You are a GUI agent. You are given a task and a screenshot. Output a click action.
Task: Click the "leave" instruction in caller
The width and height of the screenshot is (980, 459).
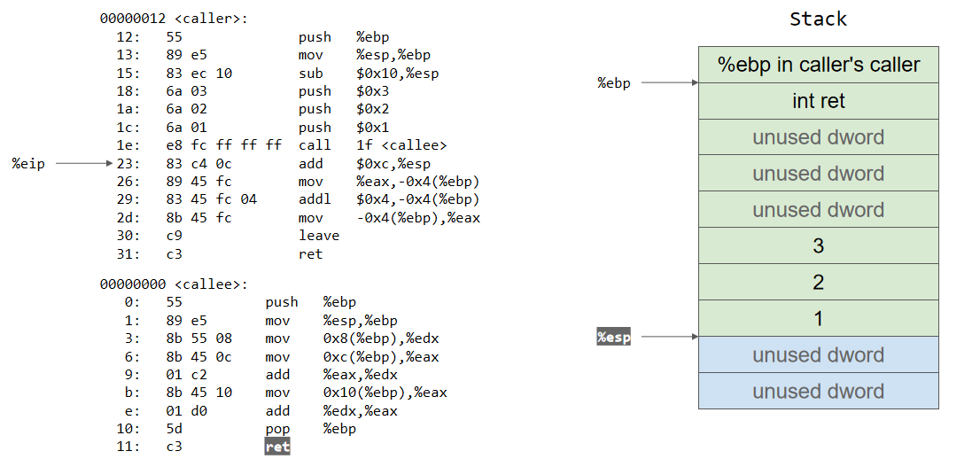(x=319, y=236)
